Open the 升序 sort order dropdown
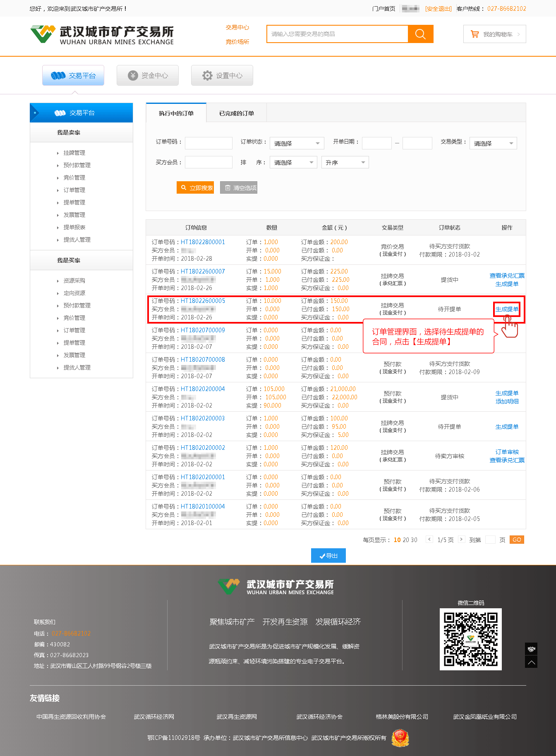 click(345, 163)
